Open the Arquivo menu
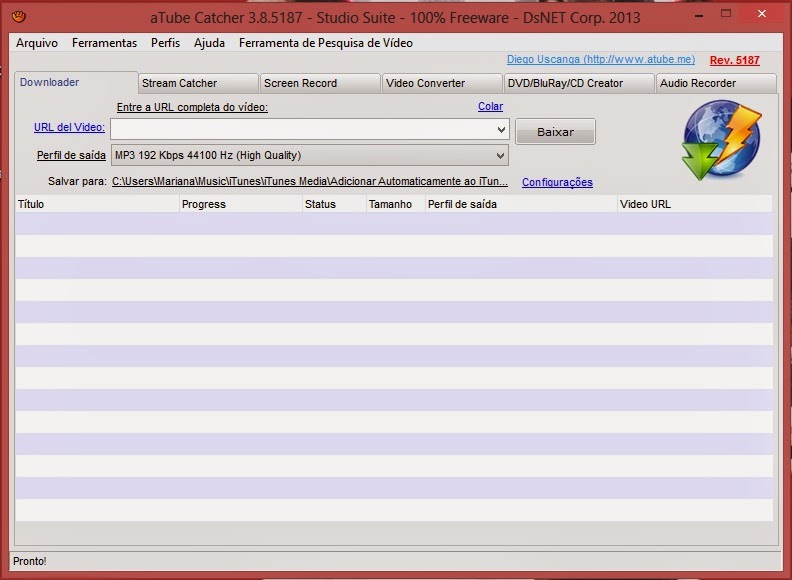Image resolution: width=792 pixels, height=580 pixels. pyautogui.click(x=37, y=43)
